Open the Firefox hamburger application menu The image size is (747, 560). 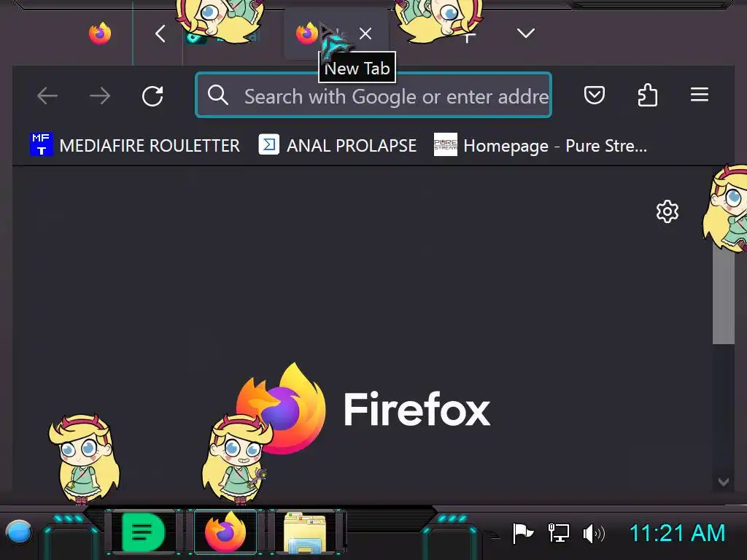click(x=700, y=95)
